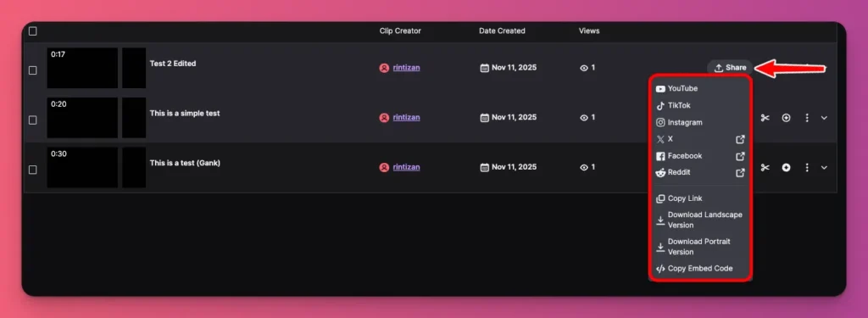Select Copy Embed Code option
Viewport: 868px width, 318px height.
coord(700,269)
